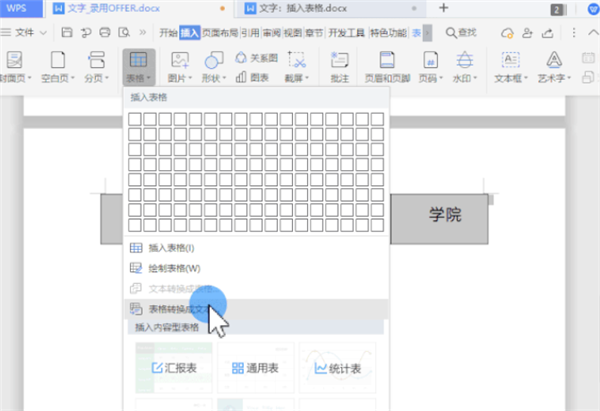The image size is (600, 411).
Task: Select 表格转换成文本 menu entry
Action: point(180,309)
